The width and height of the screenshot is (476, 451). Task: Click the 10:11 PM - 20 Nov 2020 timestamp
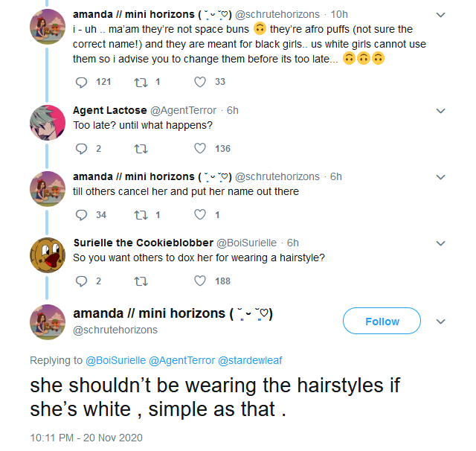pos(86,437)
